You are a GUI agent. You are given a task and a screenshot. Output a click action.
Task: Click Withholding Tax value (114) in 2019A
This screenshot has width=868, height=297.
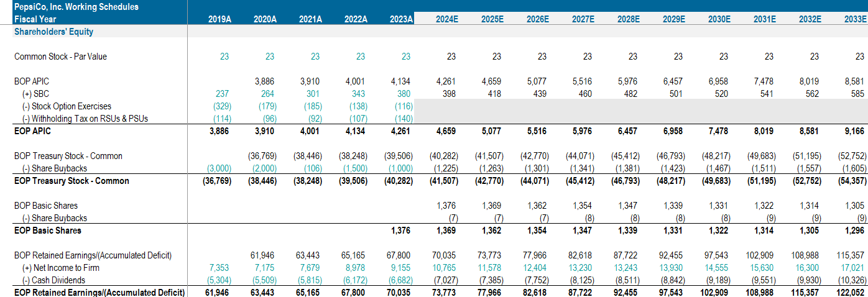(x=222, y=119)
